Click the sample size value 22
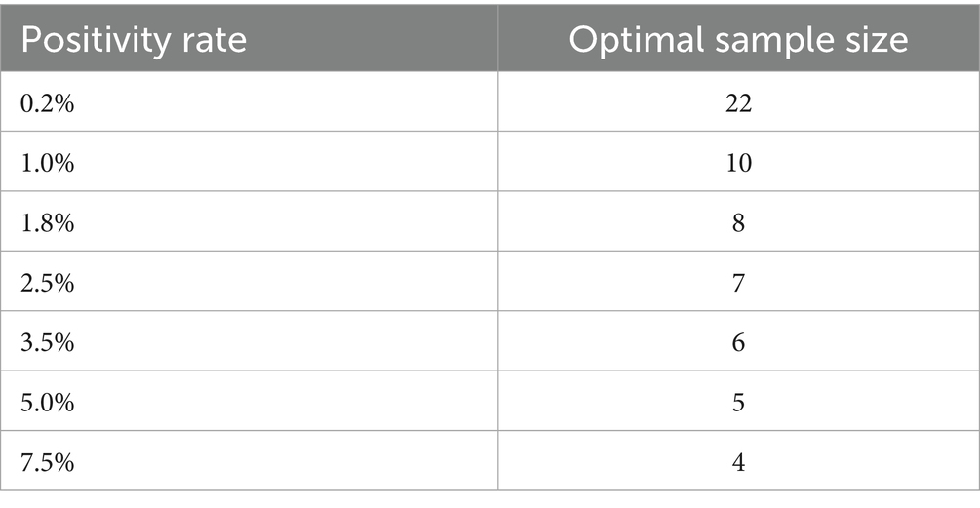 tap(738, 102)
